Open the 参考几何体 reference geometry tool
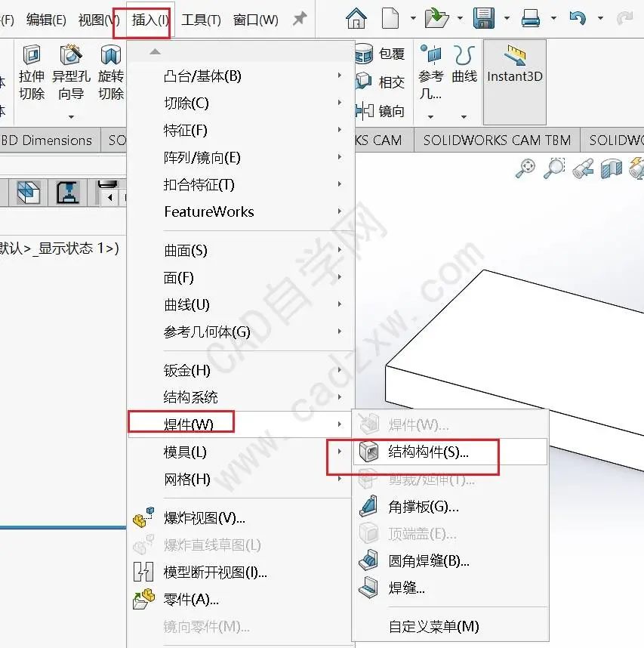Screen dimensions: 644x648 click(430, 73)
